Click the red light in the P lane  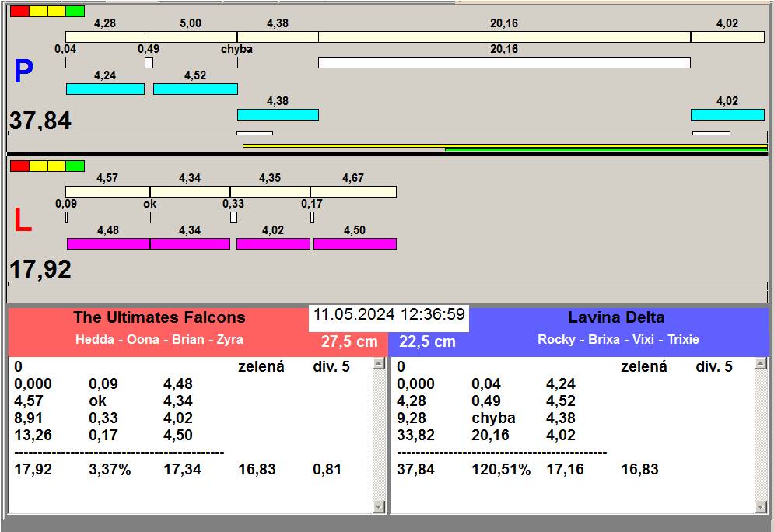(19, 11)
